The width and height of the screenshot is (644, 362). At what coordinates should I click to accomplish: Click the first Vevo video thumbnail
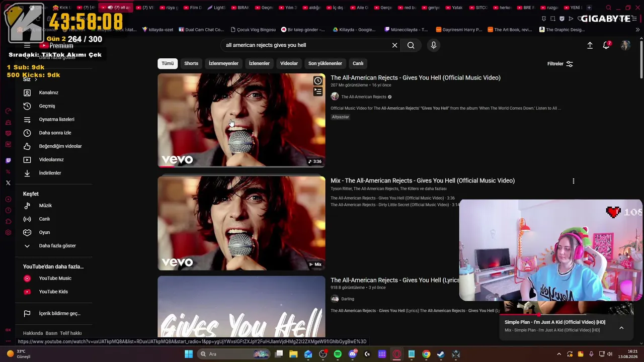(242, 120)
